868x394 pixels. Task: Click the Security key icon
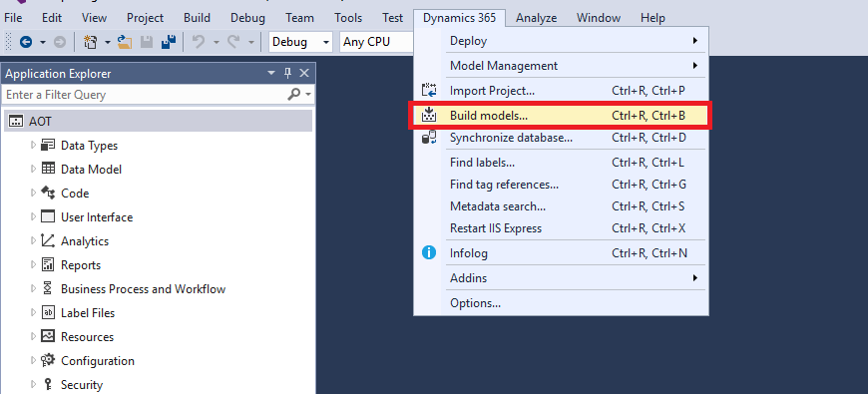(48, 384)
